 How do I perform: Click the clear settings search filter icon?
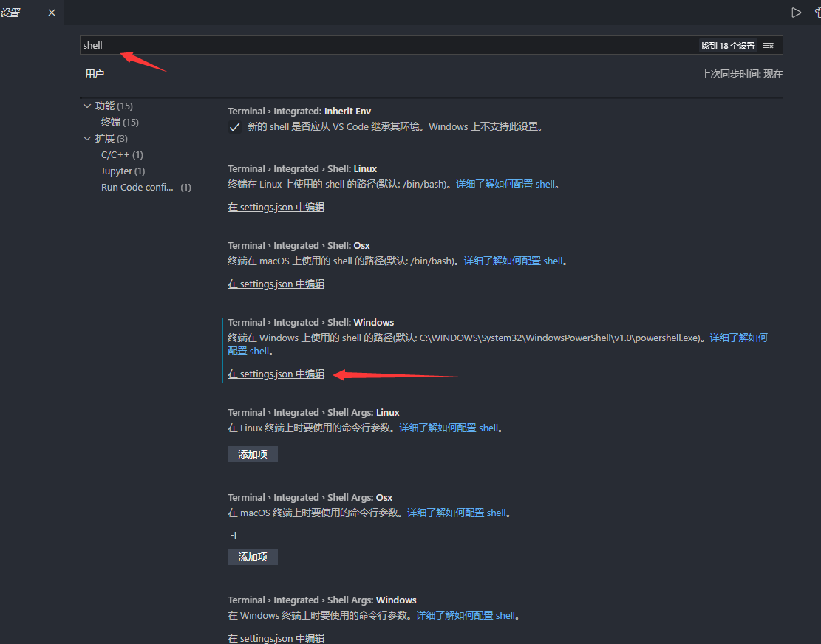[x=768, y=44]
